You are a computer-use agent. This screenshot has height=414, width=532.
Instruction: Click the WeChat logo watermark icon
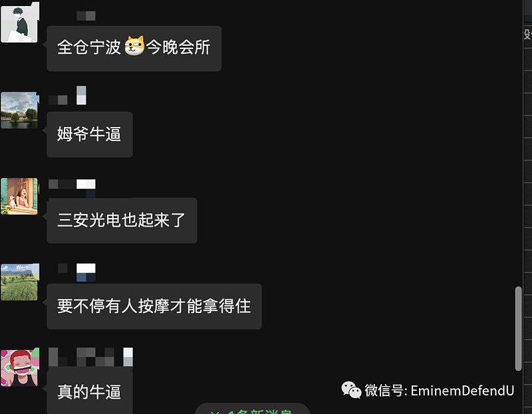(351, 390)
